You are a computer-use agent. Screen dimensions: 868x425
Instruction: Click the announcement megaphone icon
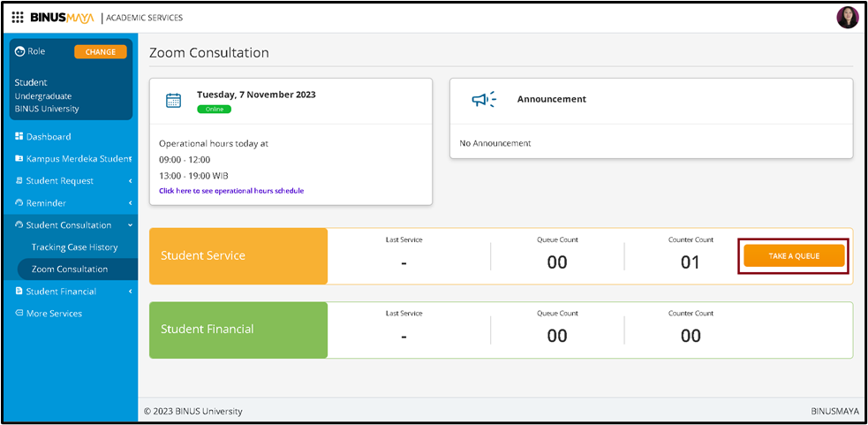point(483,99)
